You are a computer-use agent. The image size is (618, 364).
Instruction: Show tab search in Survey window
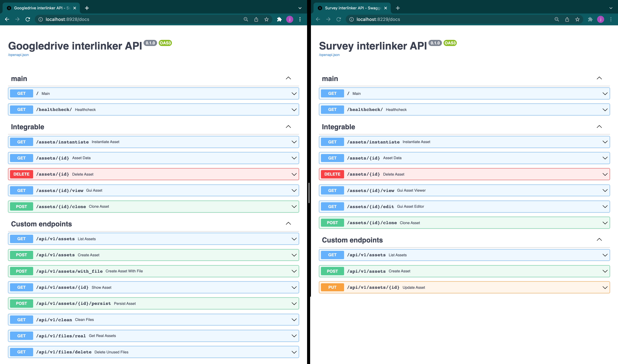click(611, 8)
